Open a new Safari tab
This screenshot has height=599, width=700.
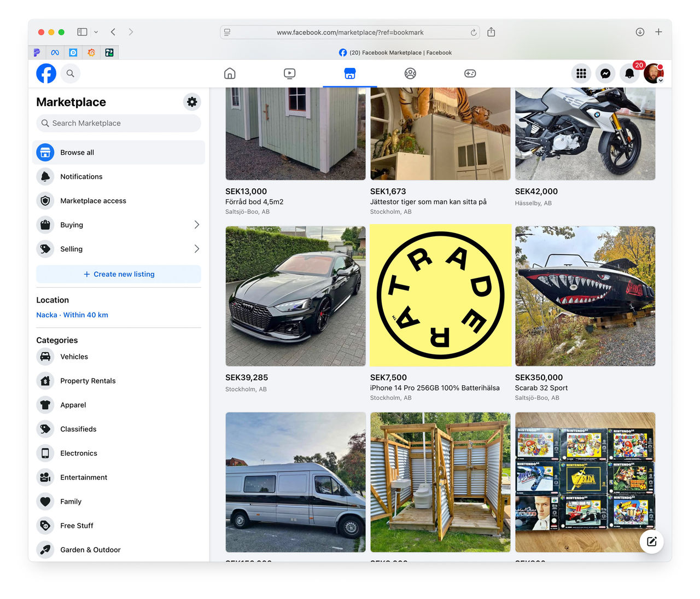658,32
